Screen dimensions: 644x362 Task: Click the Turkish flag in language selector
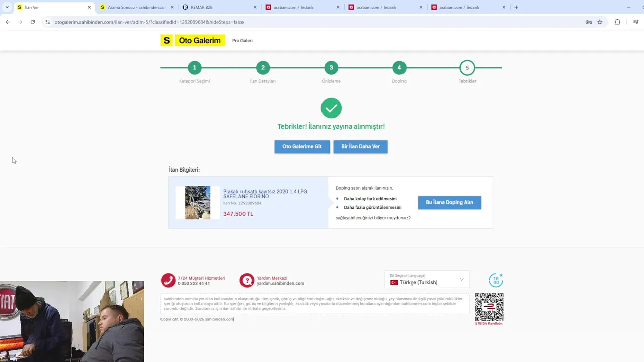coord(394,282)
